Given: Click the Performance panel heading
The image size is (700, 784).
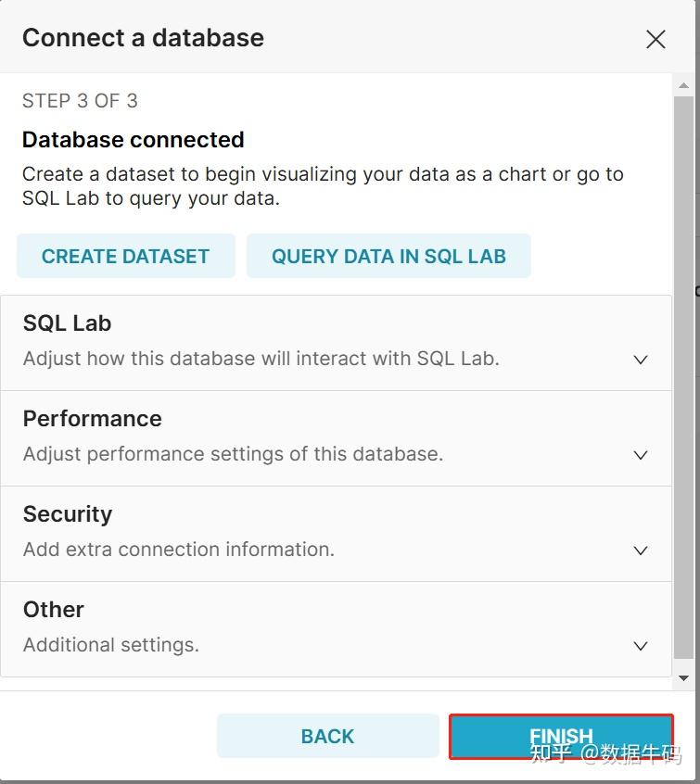Looking at the screenshot, I should tap(93, 419).
